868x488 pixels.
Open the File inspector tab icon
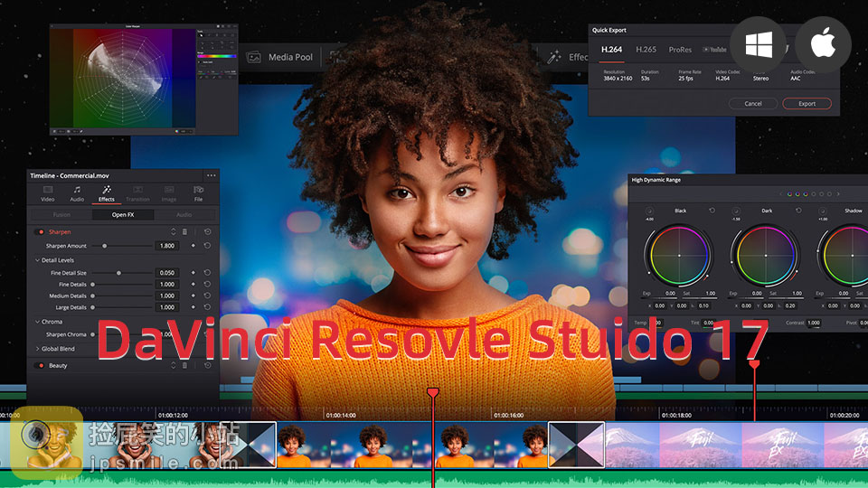[198, 190]
